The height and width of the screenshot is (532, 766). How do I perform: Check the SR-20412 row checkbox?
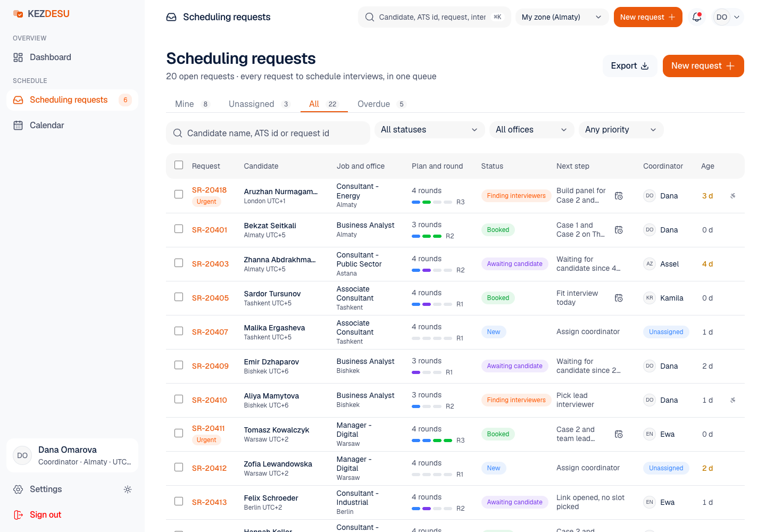click(x=179, y=467)
